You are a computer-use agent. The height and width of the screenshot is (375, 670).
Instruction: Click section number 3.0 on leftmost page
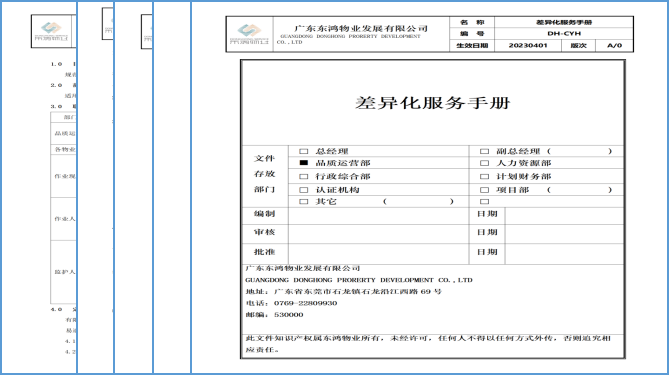point(56,106)
